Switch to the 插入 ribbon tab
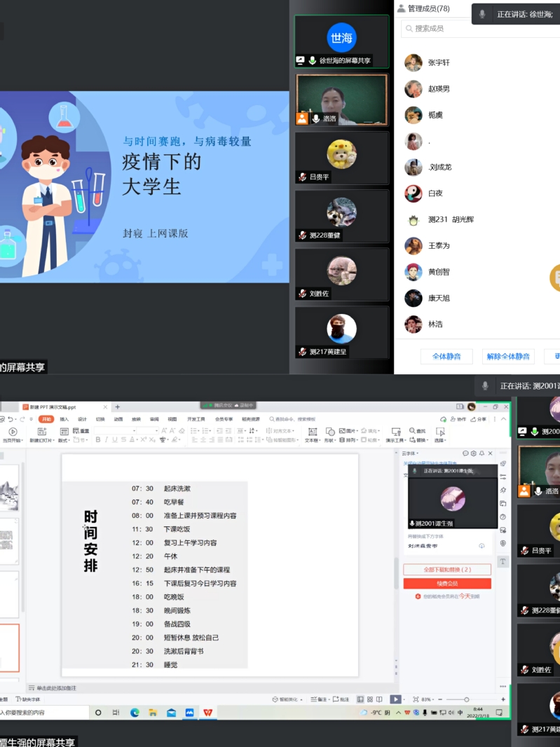The image size is (560, 747). click(64, 419)
